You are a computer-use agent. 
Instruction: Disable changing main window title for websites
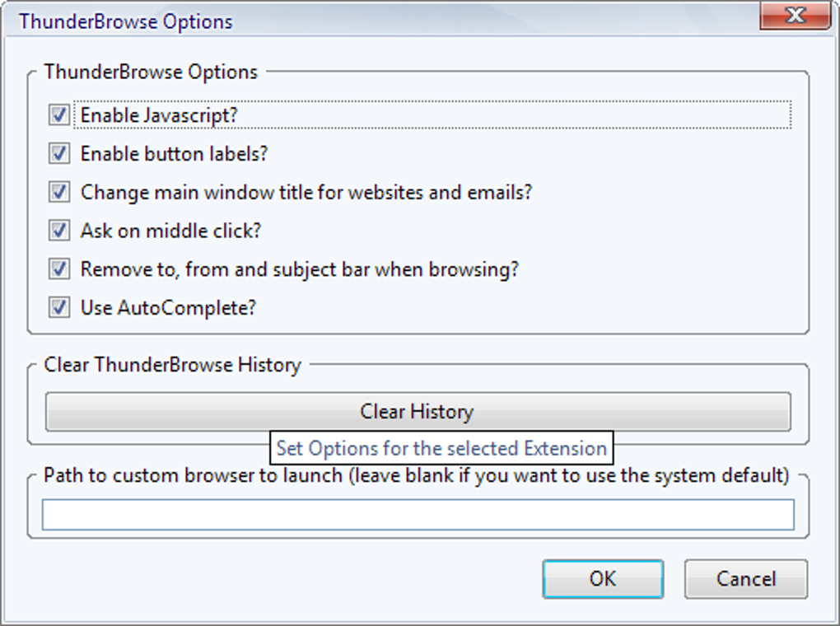tap(58, 192)
